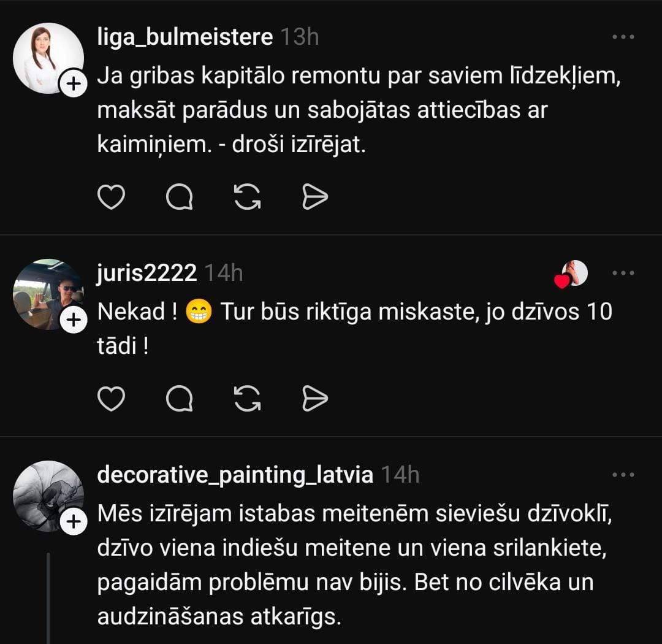This screenshot has height=644, width=662.
Task: Reply to liga_bulmeistere's comment
Action: tap(180, 197)
